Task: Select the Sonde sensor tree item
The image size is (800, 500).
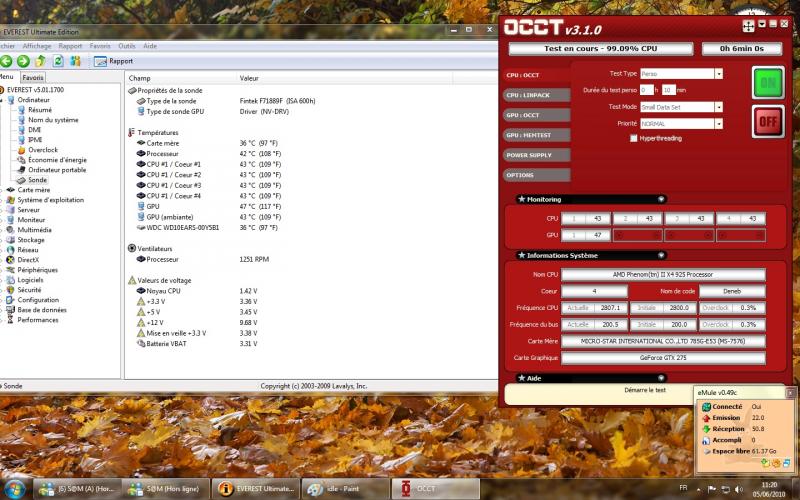Action: [x=37, y=180]
